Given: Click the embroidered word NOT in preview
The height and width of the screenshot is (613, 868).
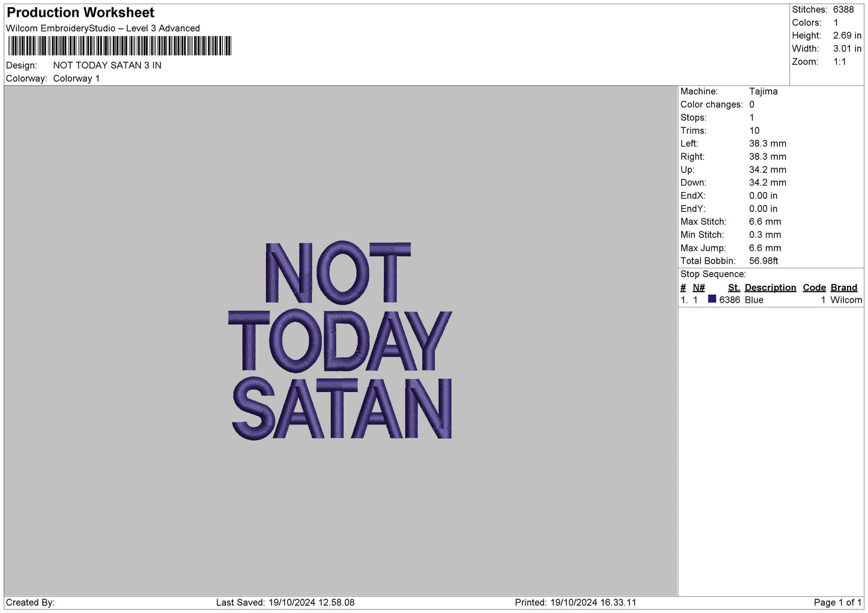Looking at the screenshot, I should click(338, 273).
